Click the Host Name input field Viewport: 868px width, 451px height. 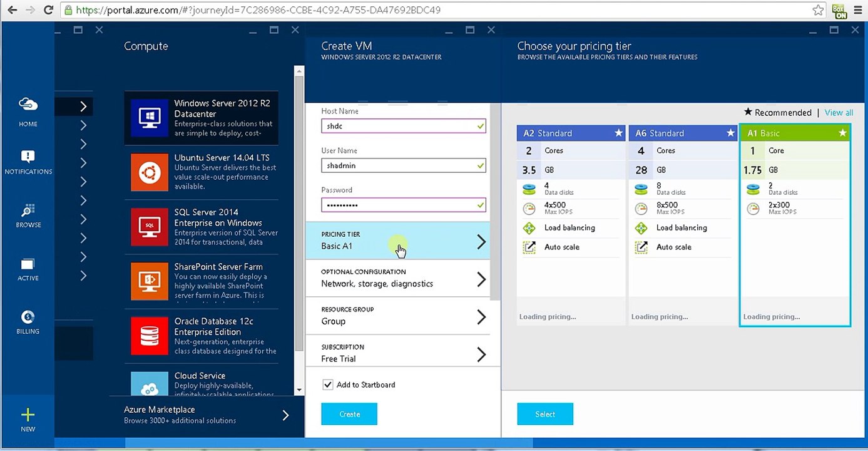point(404,126)
